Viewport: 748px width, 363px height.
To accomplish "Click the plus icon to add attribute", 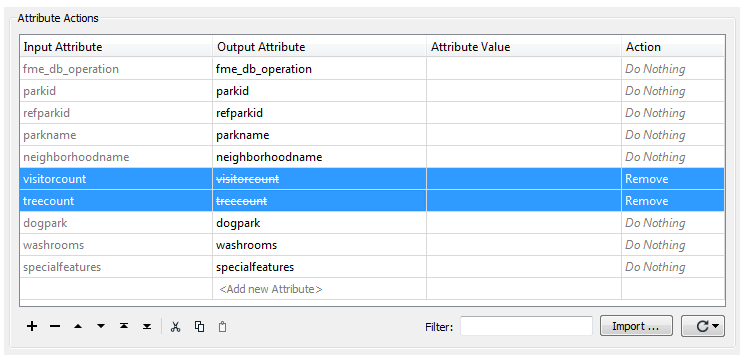I will click(x=31, y=326).
